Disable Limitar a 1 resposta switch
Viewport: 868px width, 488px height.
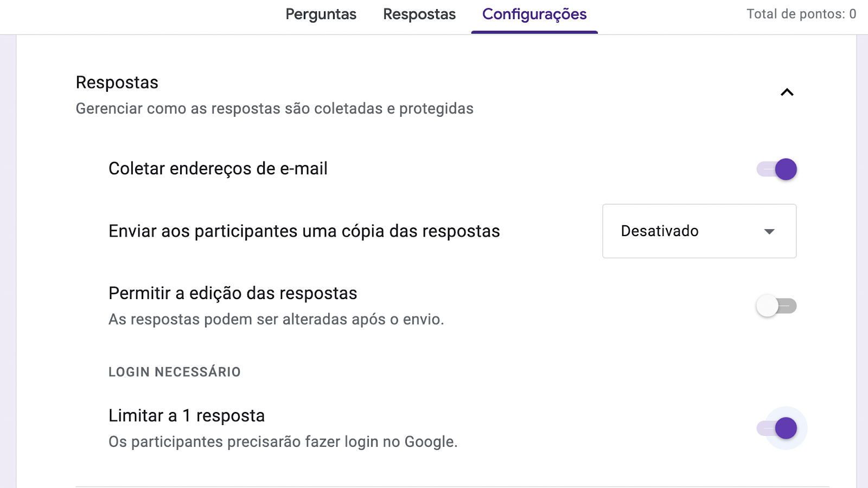(x=777, y=428)
